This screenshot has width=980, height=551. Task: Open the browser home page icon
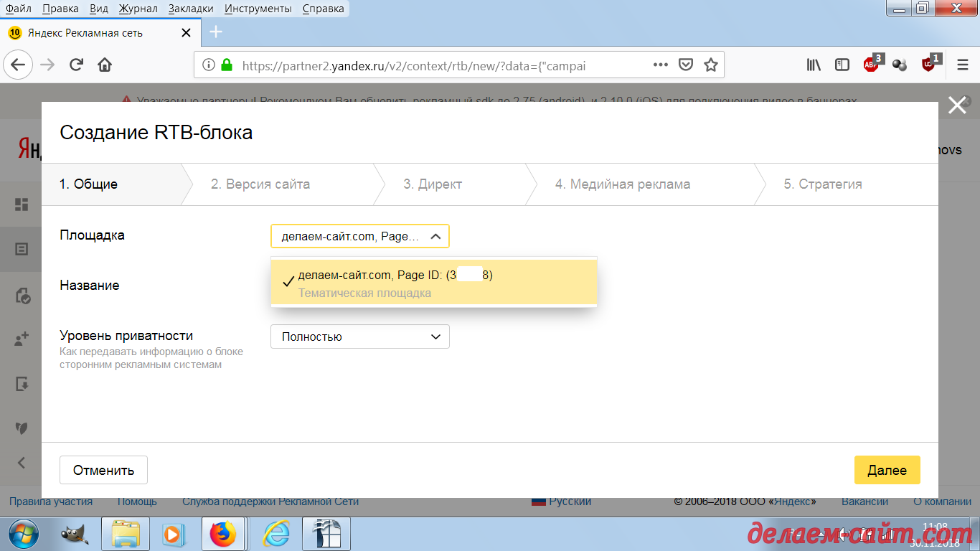coord(105,65)
